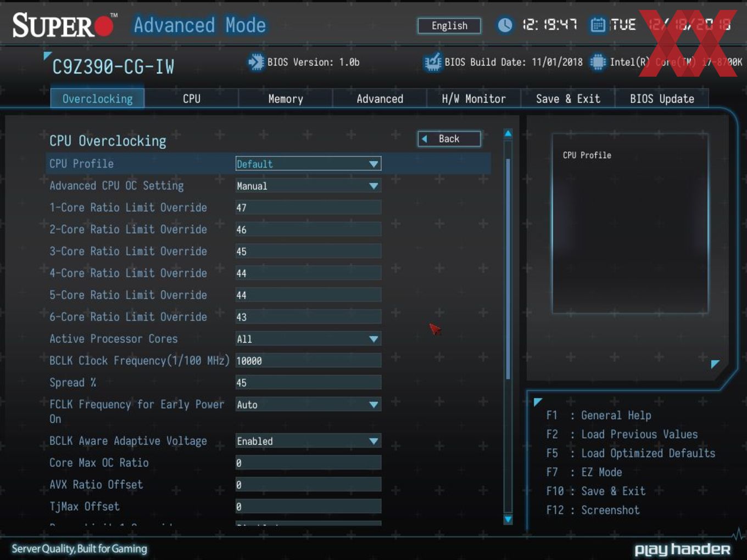The width and height of the screenshot is (747, 560).
Task: Click the Back button
Action: 449,139
